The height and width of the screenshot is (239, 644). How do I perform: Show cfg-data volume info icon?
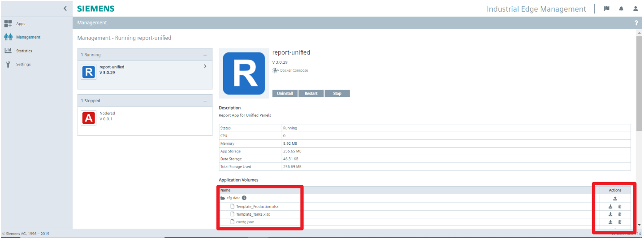[x=244, y=198]
